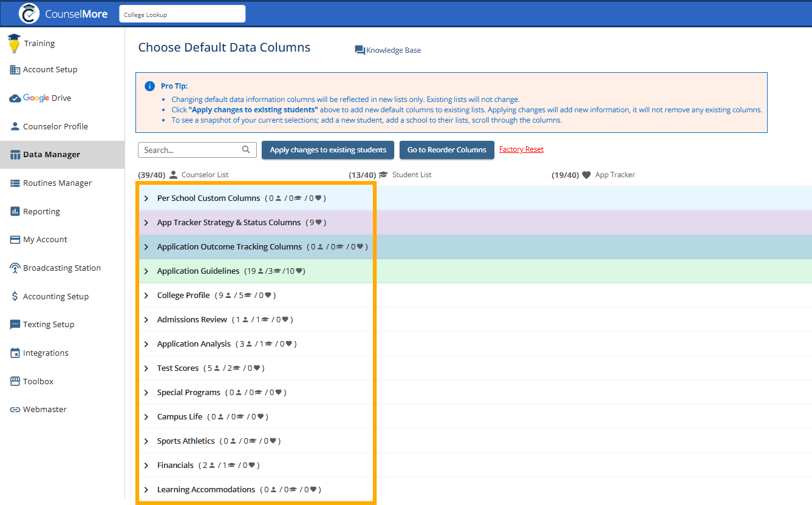This screenshot has width=812, height=505.
Task: Open Broadcasting Station menu item
Action: 62,268
